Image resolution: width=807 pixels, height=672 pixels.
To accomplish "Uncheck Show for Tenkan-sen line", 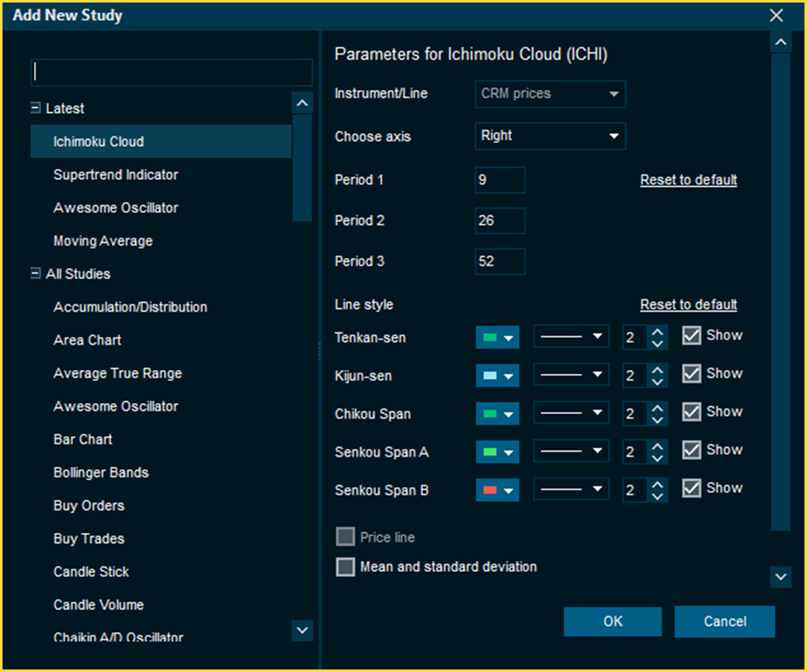I will click(691, 335).
